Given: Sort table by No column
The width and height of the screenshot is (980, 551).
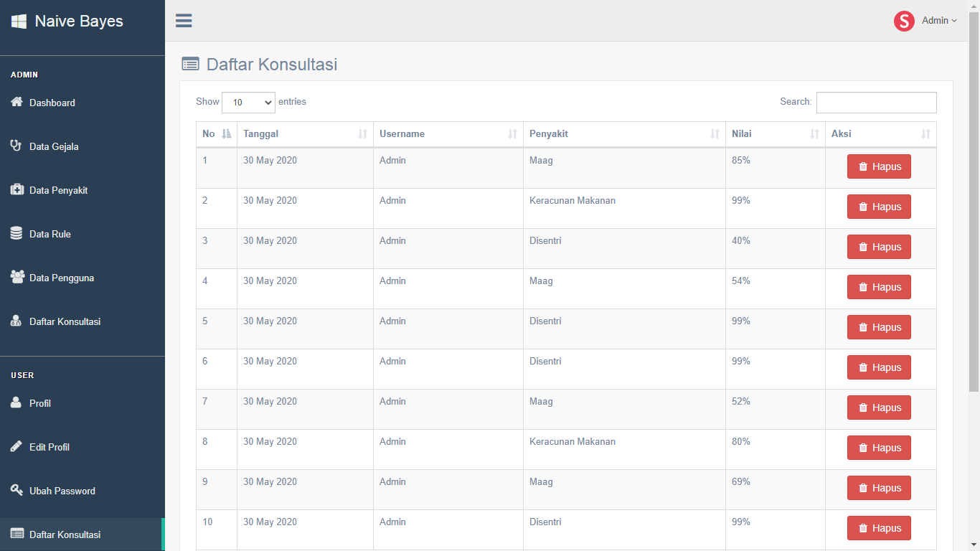Looking at the screenshot, I should click(217, 134).
